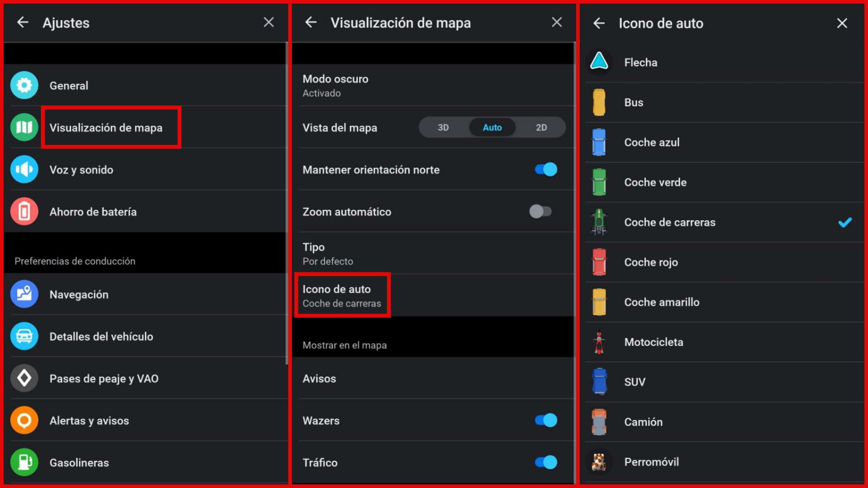Tap the diamond icon for Pases de peaje y VAO
Screen dimensions: 868x488
pos(24,378)
